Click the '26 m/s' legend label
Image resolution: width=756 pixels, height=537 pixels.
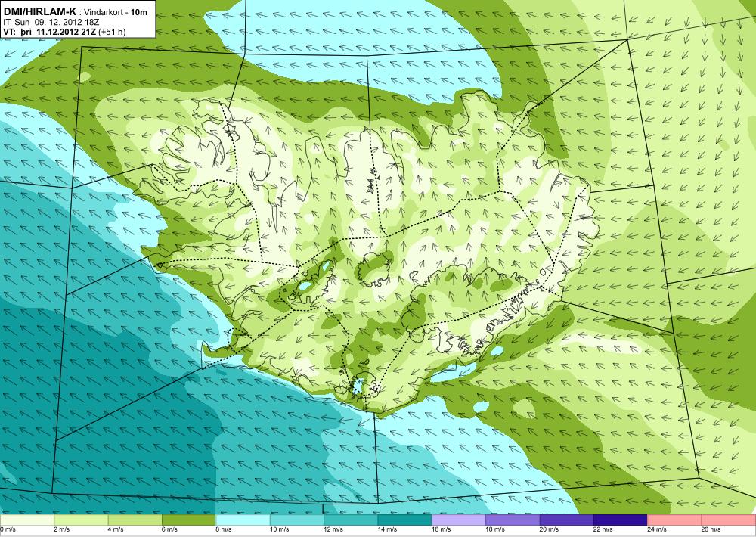711,529
